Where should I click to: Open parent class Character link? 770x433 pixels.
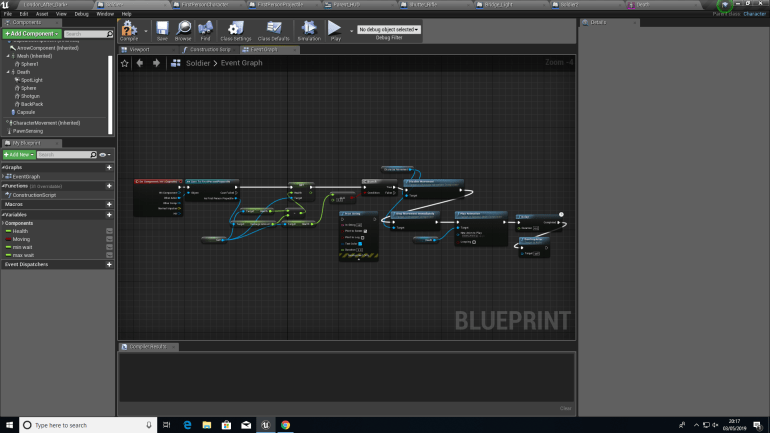click(x=754, y=14)
